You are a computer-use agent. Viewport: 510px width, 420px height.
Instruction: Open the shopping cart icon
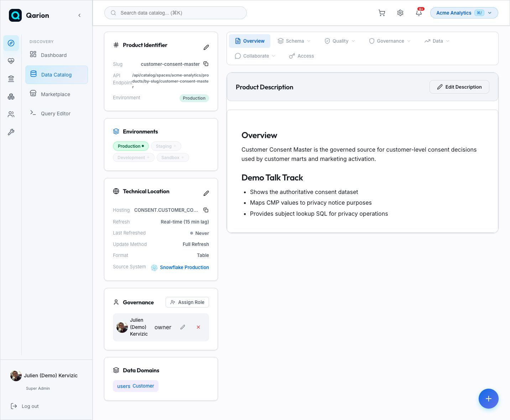click(382, 13)
